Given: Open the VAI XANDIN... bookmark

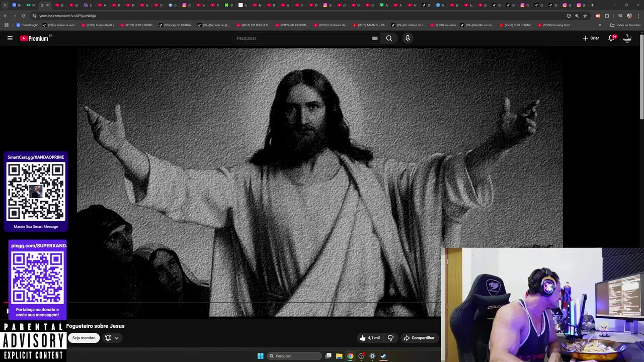Looking at the screenshot, I should pos(291,25).
